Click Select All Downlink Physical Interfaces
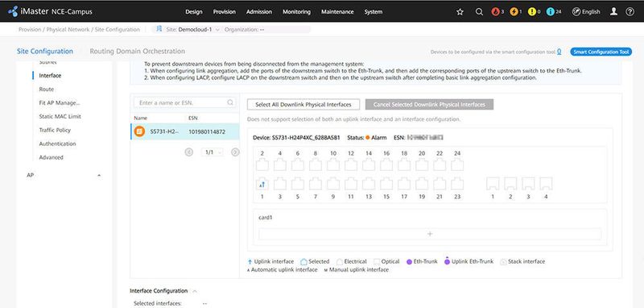This screenshot has width=644, height=308. point(303,105)
